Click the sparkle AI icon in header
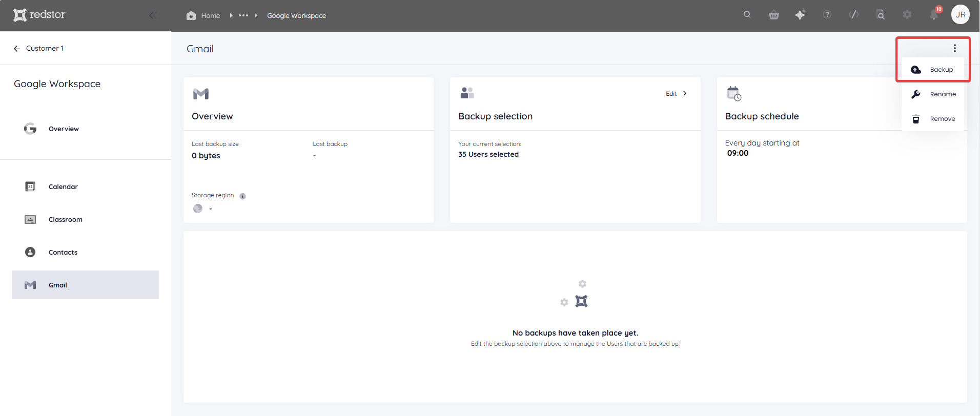 800,15
